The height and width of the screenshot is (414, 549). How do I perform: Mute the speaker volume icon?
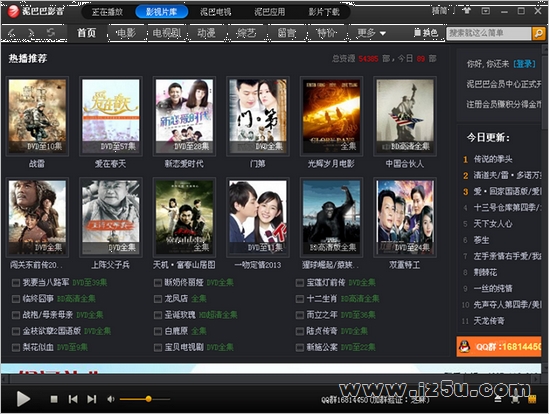tap(111, 399)
